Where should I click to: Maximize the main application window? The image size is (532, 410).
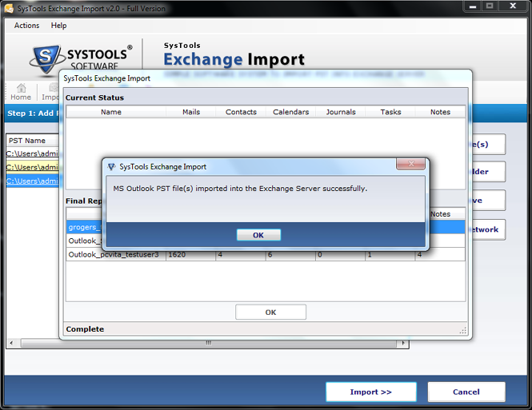pos(490,6)
